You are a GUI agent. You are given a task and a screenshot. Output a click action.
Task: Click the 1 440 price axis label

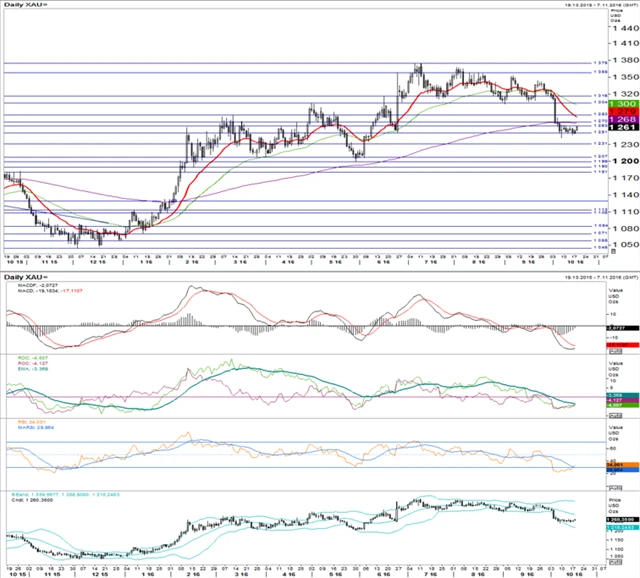pos(622,27)
